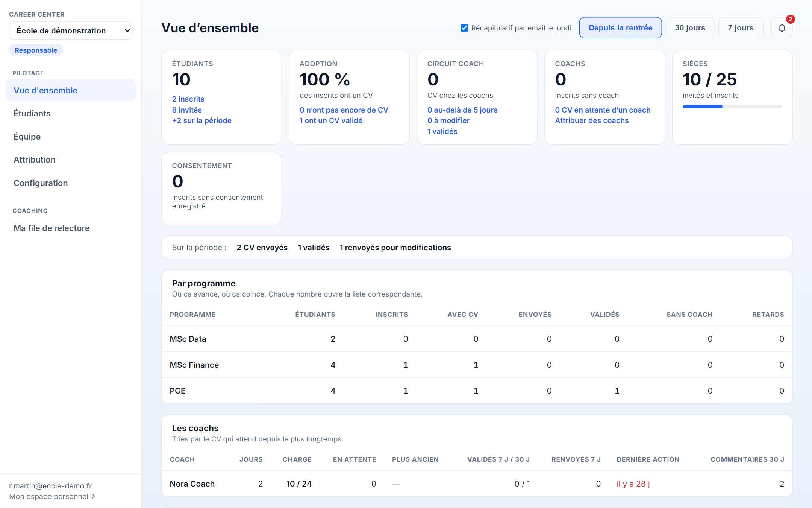The width and height of the screenshot is (812, 508).
Task: Show 0 n'ont pas encore de CV
Action: click(344, 110)
